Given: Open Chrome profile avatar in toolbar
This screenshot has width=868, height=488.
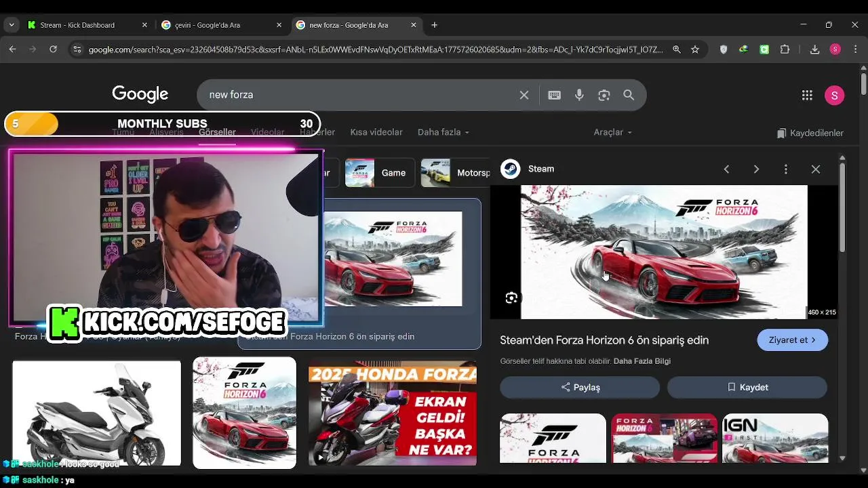Looking at the screenshot, I should [x=835, y=49].
